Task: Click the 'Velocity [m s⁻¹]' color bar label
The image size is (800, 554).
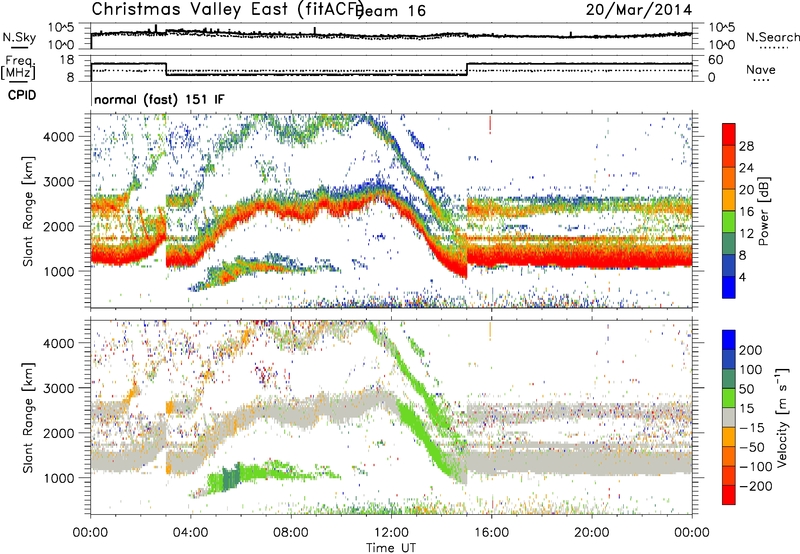Action: (x=782, y=417)
